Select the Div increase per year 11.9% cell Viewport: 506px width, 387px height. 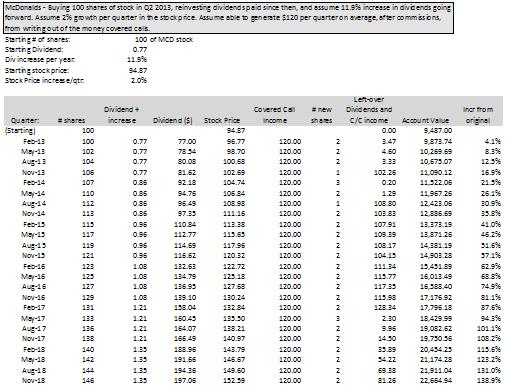137,60
